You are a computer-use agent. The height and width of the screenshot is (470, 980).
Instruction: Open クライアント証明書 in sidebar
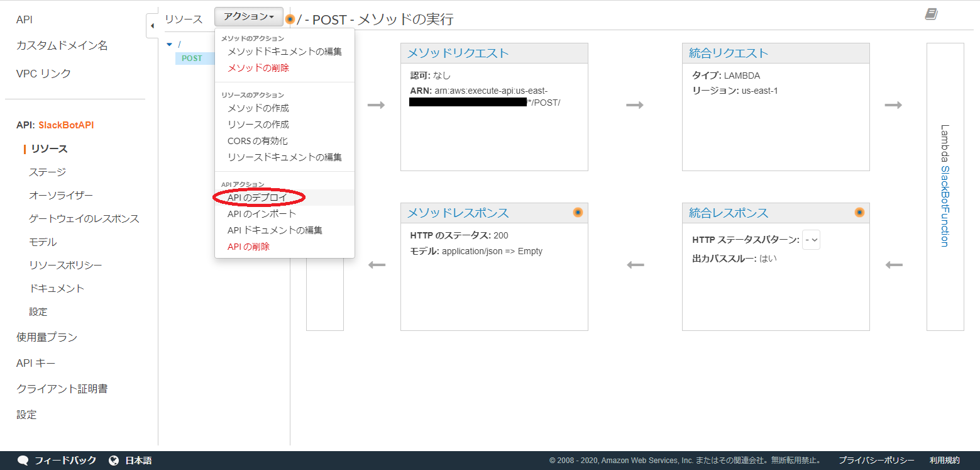pos(62,389)
